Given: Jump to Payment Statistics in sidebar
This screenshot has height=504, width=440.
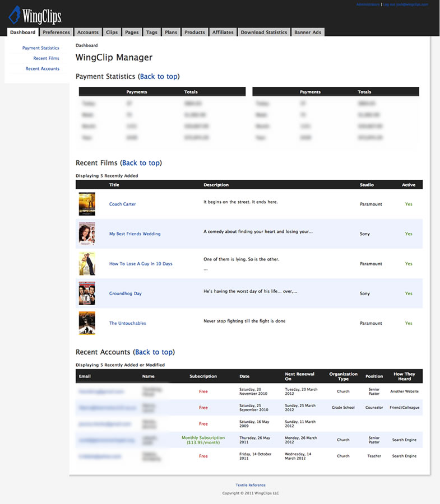Looking at the screenshot, I should point(40,48).
